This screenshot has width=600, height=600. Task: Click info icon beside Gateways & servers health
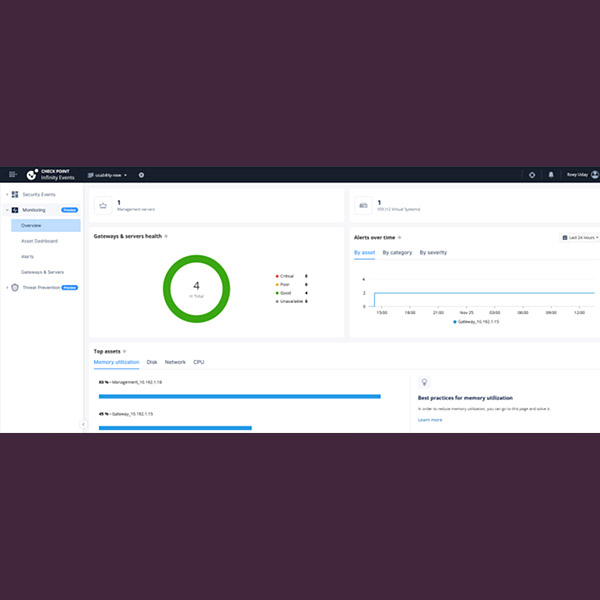click(x=166, y=236)
